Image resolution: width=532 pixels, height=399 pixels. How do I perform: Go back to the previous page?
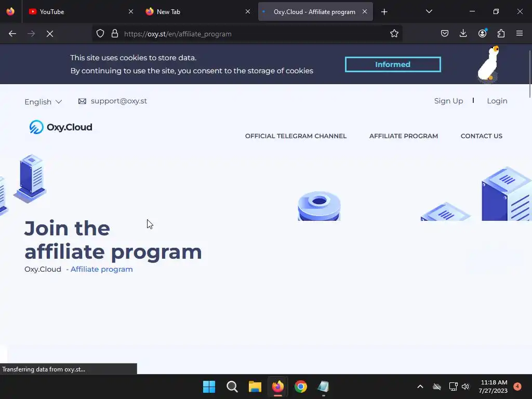point(12,34)
